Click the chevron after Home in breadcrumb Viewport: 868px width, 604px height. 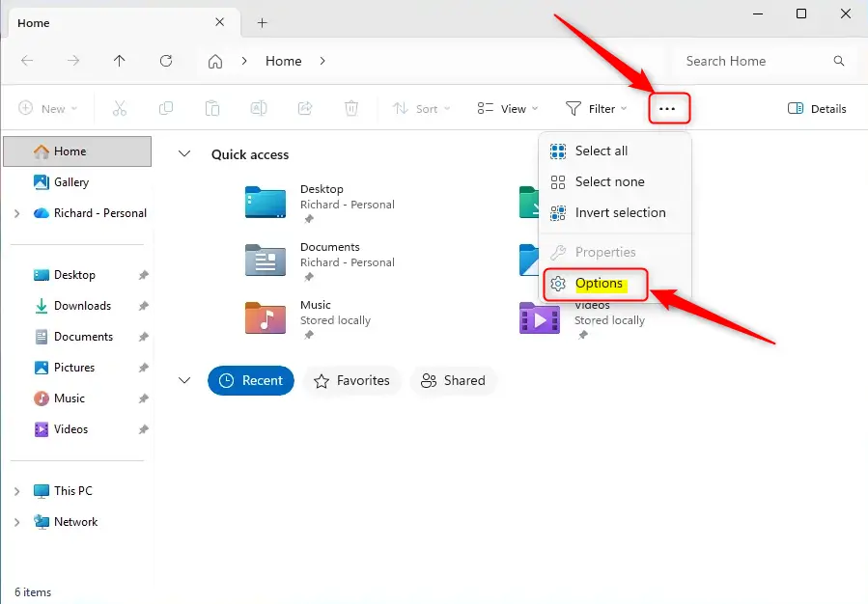(x=322, y=61)
